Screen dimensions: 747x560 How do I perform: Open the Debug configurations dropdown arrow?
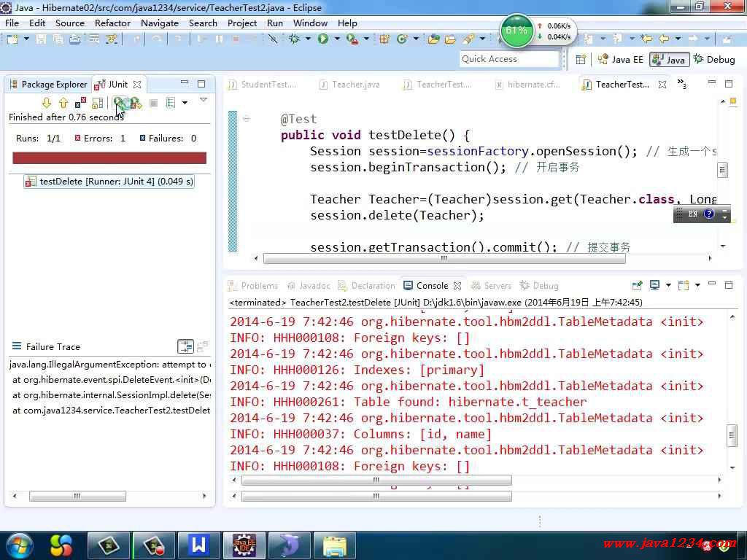(309, 39)
